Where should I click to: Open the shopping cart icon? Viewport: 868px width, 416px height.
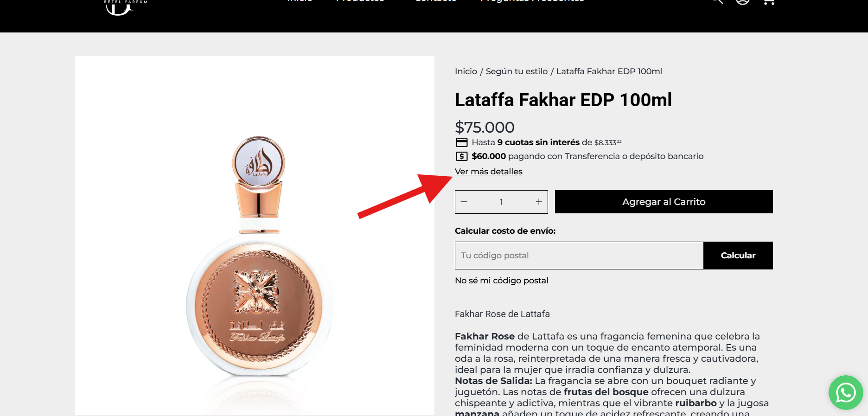[x=769, y=2]
